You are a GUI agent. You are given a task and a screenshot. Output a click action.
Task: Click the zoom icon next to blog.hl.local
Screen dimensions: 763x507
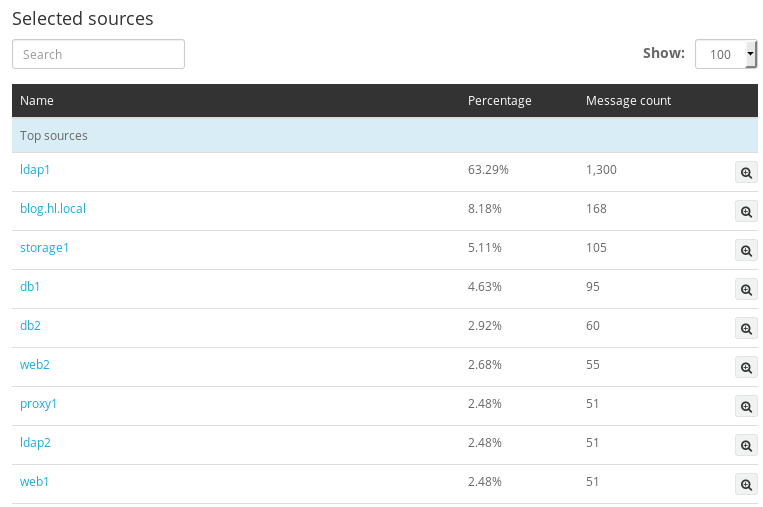click(746, 211)
